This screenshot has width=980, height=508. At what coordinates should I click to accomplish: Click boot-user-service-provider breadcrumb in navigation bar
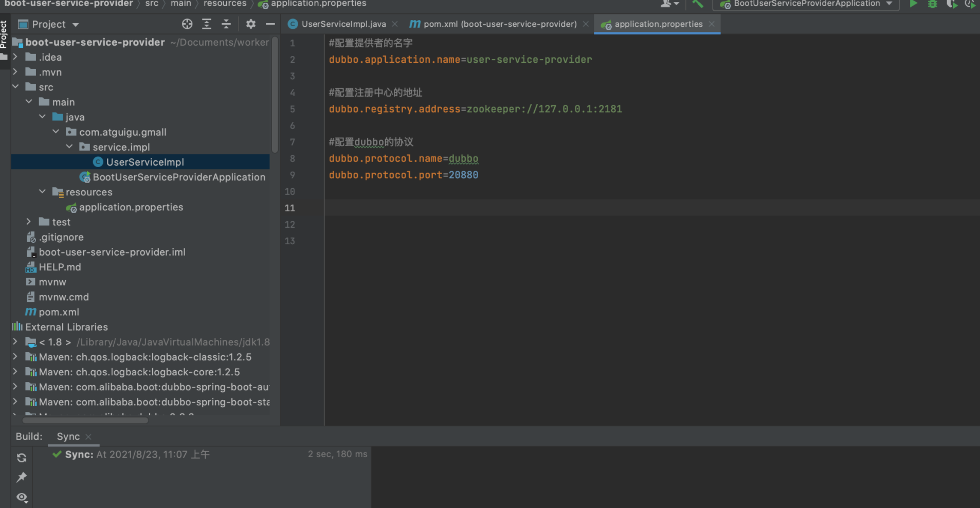[x=68, y=4]
